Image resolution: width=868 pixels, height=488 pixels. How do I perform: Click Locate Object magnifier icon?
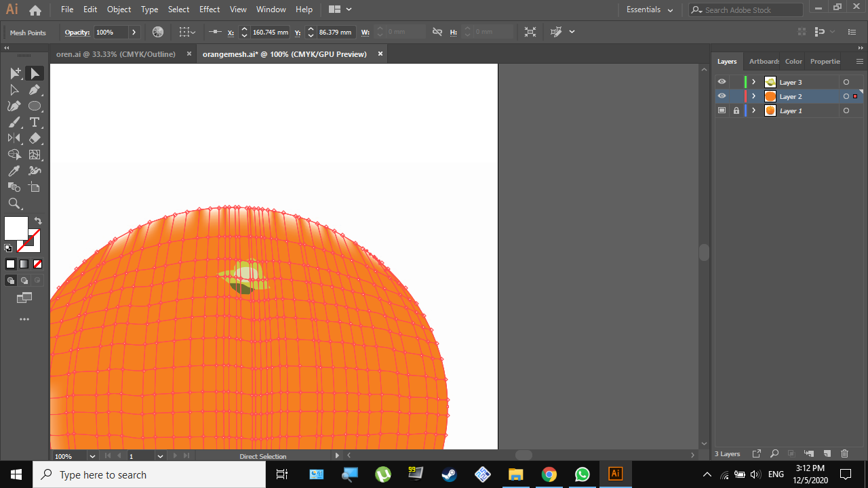[x=774, y=453]
